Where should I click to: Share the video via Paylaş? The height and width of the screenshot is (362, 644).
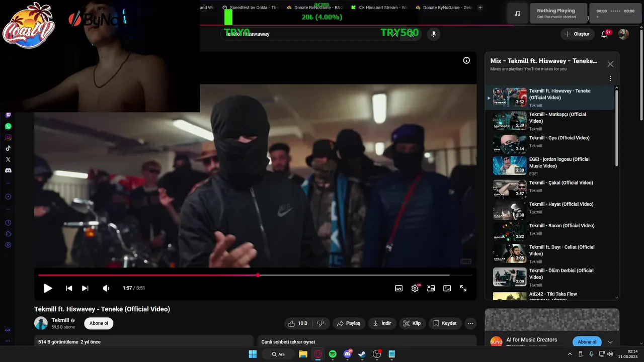(349, 323)
